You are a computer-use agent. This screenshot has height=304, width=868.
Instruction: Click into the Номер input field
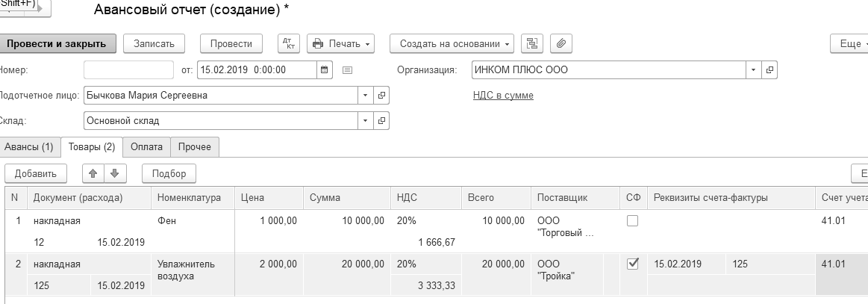pos(128,70)
